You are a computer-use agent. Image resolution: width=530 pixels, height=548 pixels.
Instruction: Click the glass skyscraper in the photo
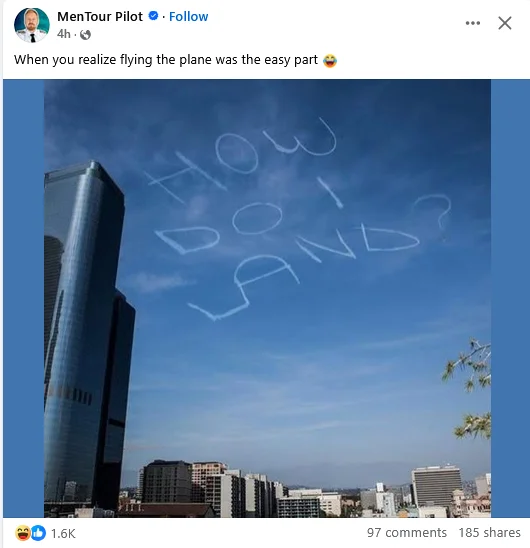coord(87,336)
